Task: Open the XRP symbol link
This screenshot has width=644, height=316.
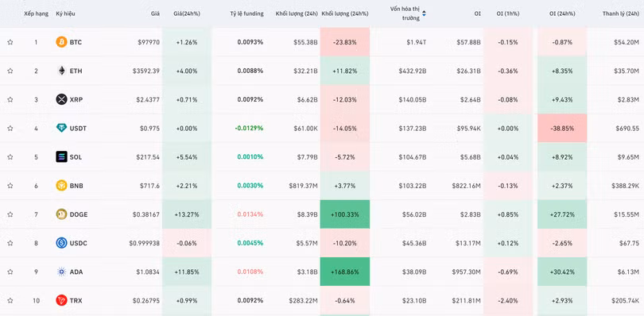Action: [76, 99]
